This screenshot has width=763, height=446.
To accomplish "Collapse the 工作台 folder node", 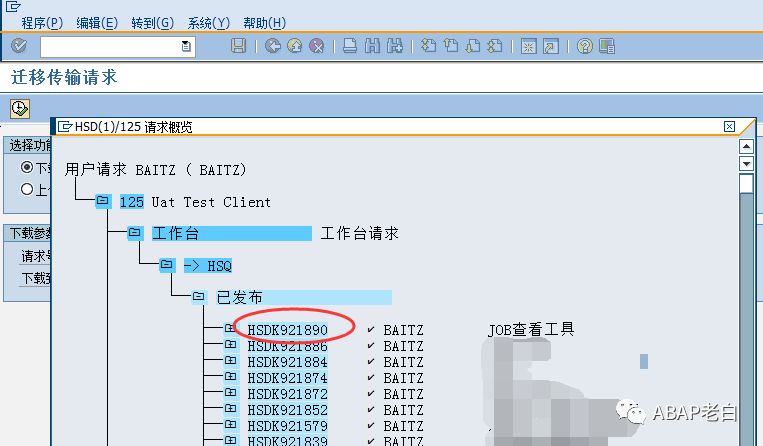I will coord(135,233).
